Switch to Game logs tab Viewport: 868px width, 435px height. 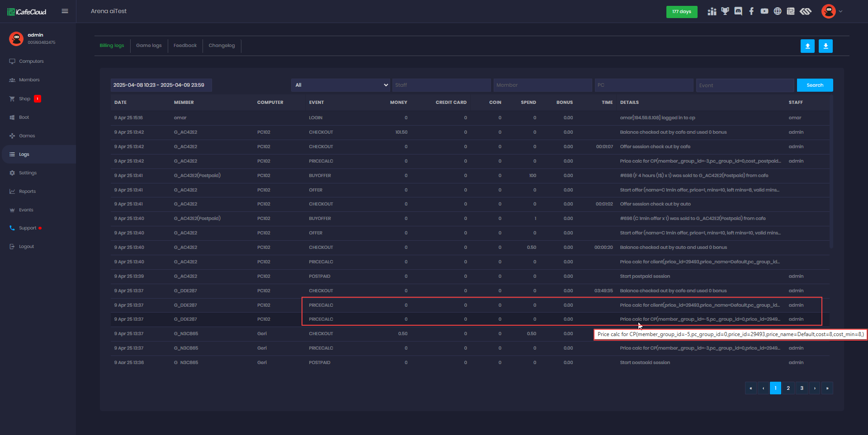tap(149, 46)
